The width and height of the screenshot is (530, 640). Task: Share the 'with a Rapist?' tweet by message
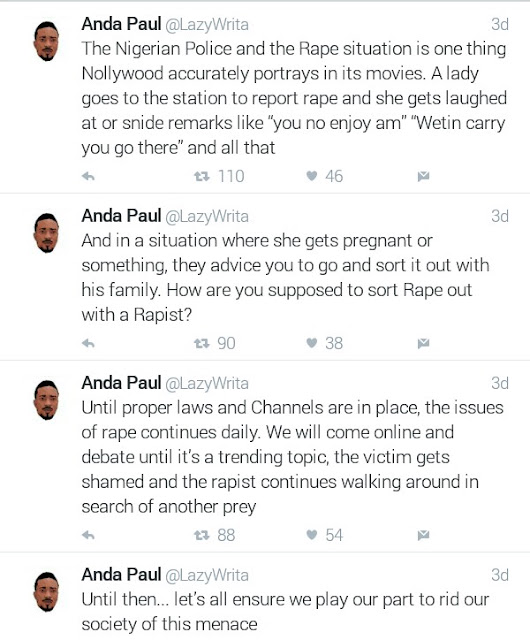423,343
